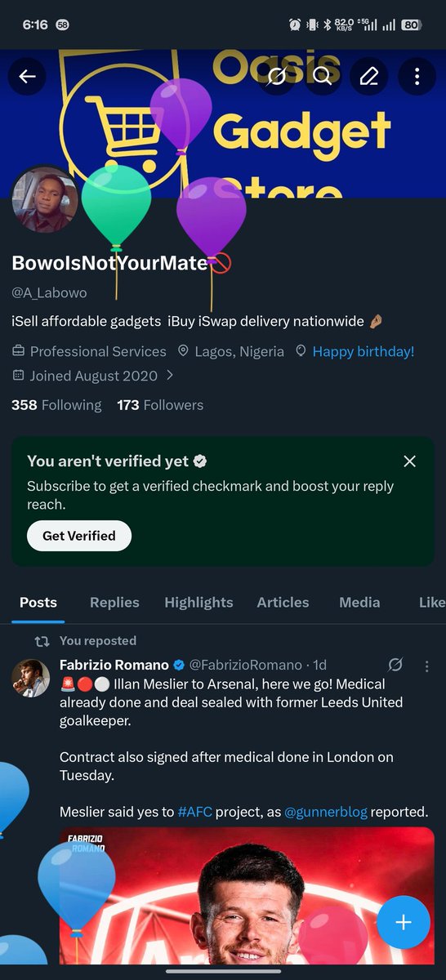
Task: Tap Grok icon on Fabrizio Romano post
Action: tap(395, 665)
